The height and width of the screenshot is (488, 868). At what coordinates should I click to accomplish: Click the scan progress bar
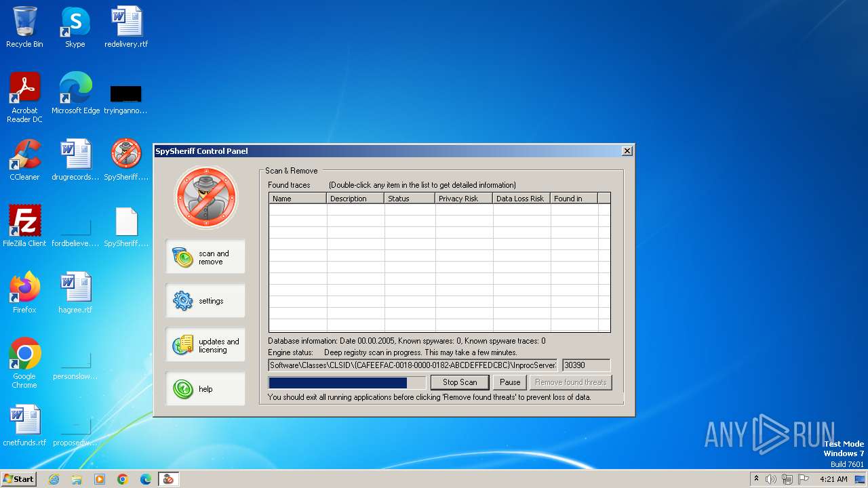coord(347,383)
